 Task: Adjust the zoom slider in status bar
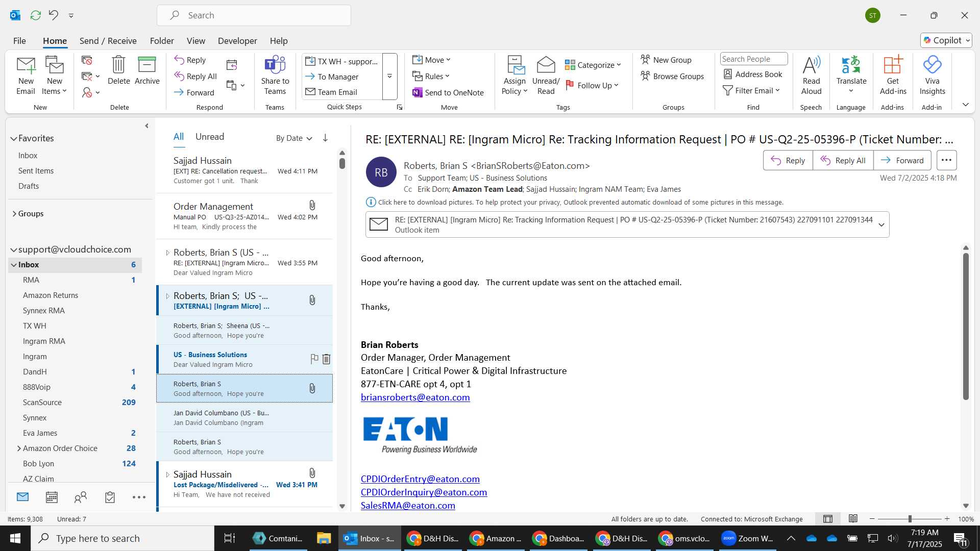coord(910,519)
